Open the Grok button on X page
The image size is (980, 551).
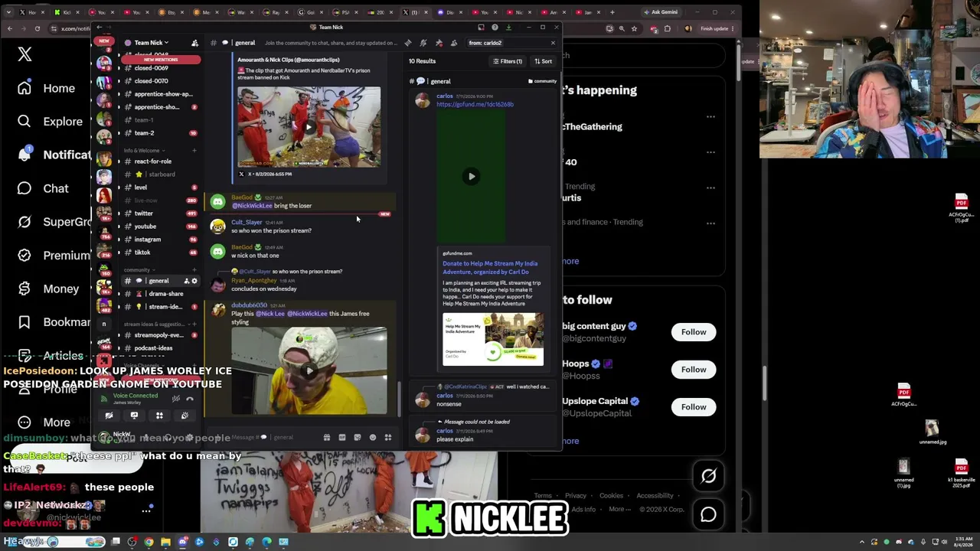point(708,476)
